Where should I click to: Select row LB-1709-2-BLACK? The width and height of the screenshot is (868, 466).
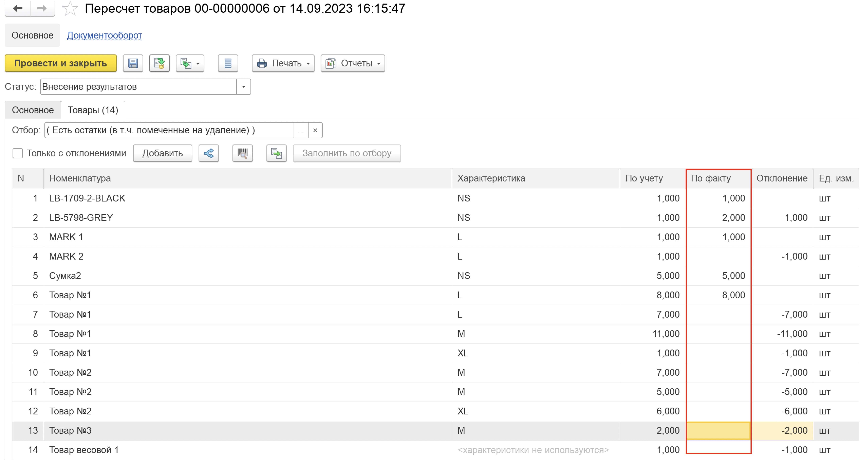click(435, 198)
